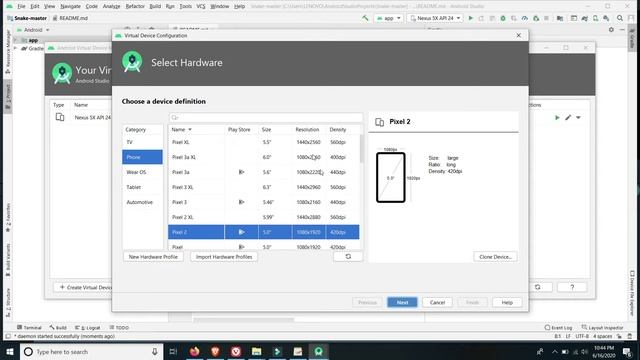Open the TODO tool window
The image size is (640, 360).
[x=119, y=327]
